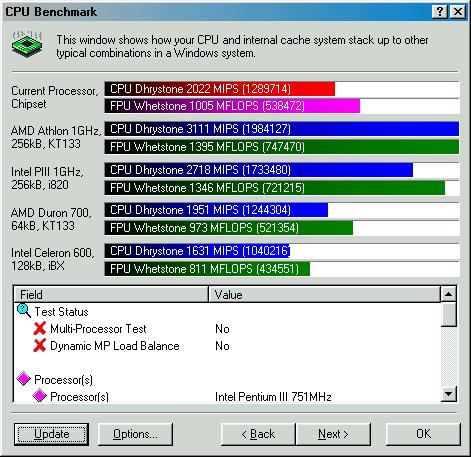The image size is (471, 457).
Task: Click the 'Intel PIII 1GHz, 256kB, i820' label
Action: 47,178
